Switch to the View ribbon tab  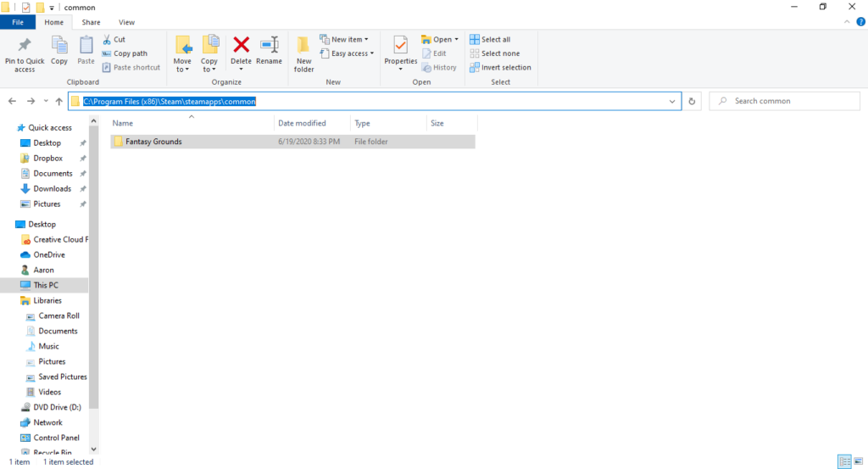tap(126, 22)
